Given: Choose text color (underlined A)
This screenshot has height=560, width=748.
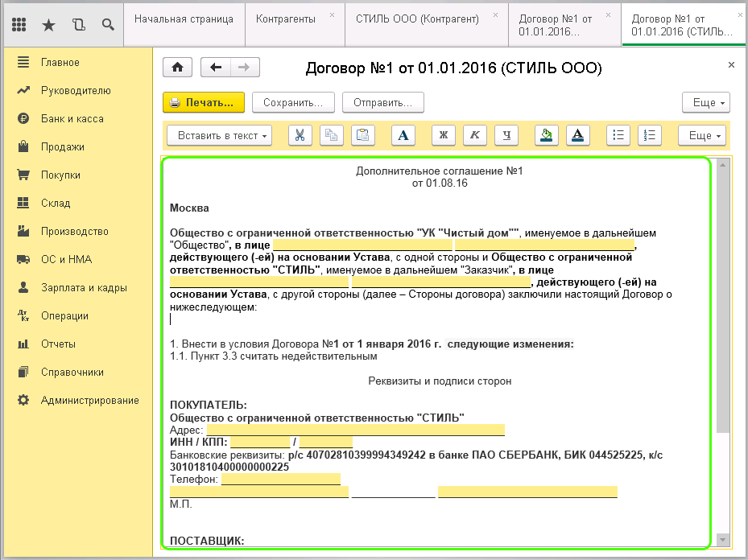Looking at the screenshot, I should 578,135.
